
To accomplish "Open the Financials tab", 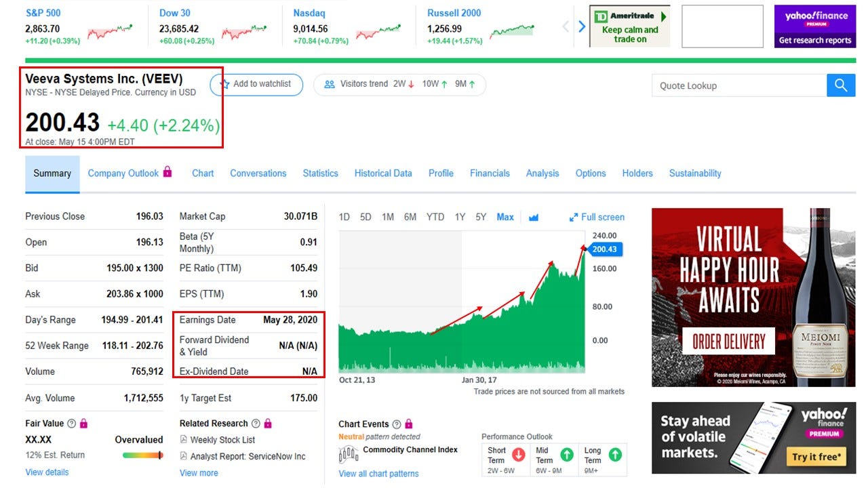I will point(490,174).
